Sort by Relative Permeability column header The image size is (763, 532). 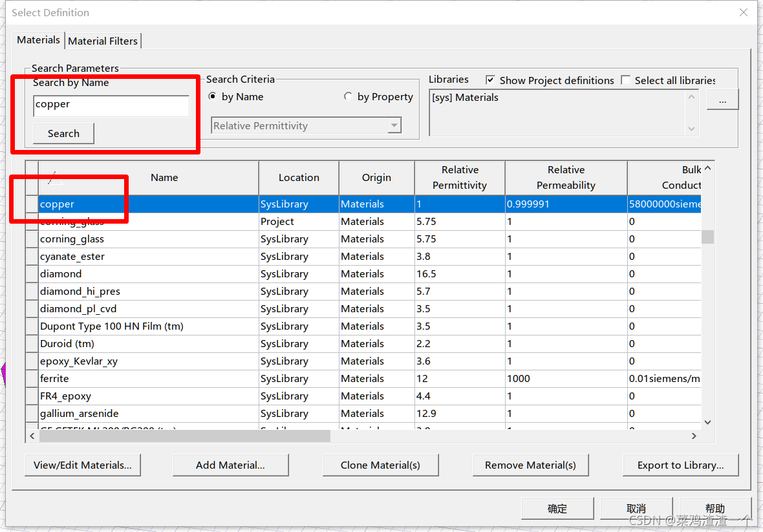click(566, 178)
